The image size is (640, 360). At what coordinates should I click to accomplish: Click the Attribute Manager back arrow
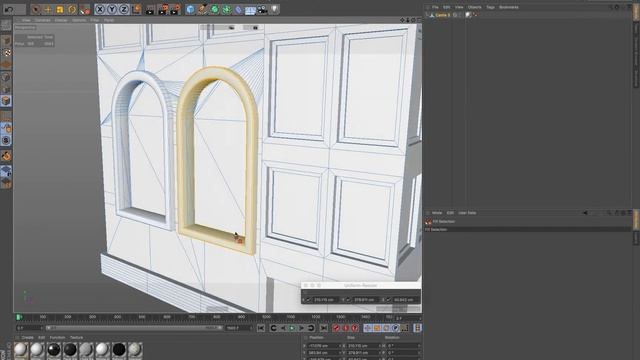coord(585,213)
